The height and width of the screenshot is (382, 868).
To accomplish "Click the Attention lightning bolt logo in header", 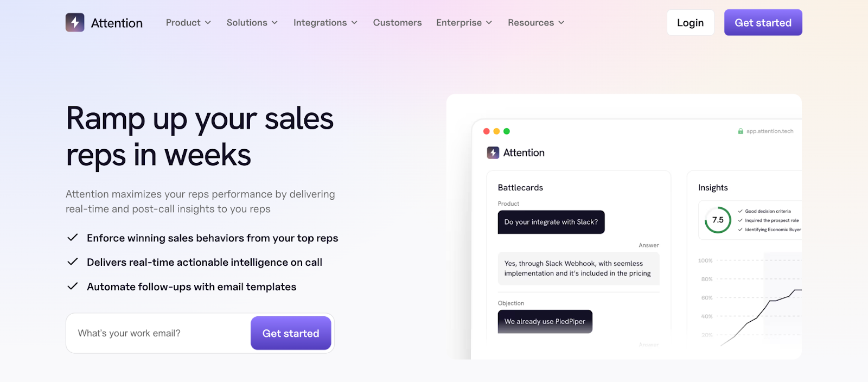I will [x=75, y=23].
